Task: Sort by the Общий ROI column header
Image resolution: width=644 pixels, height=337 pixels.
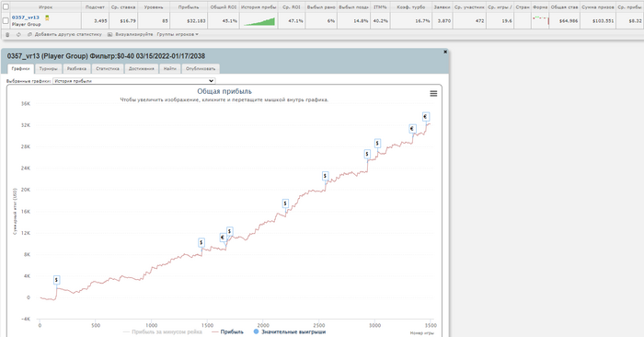Action: pyautogui.click(x=223, y=7)
